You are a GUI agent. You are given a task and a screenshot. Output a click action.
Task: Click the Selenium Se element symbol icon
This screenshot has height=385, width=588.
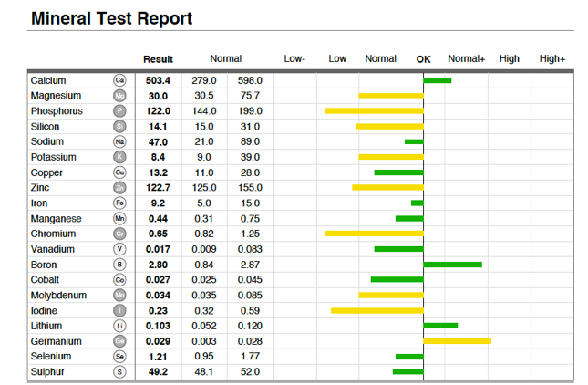119,357
